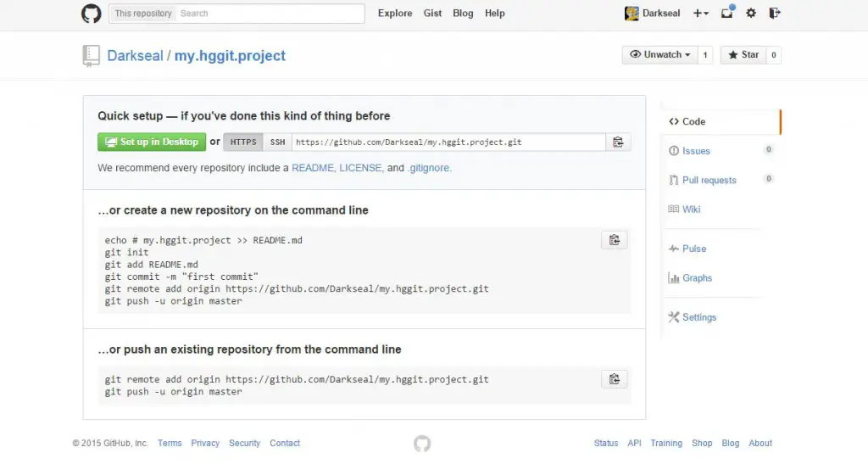Viewport: 868px width, 464px height.
Task: Star this repository
Action: click(x=743, y=55)
